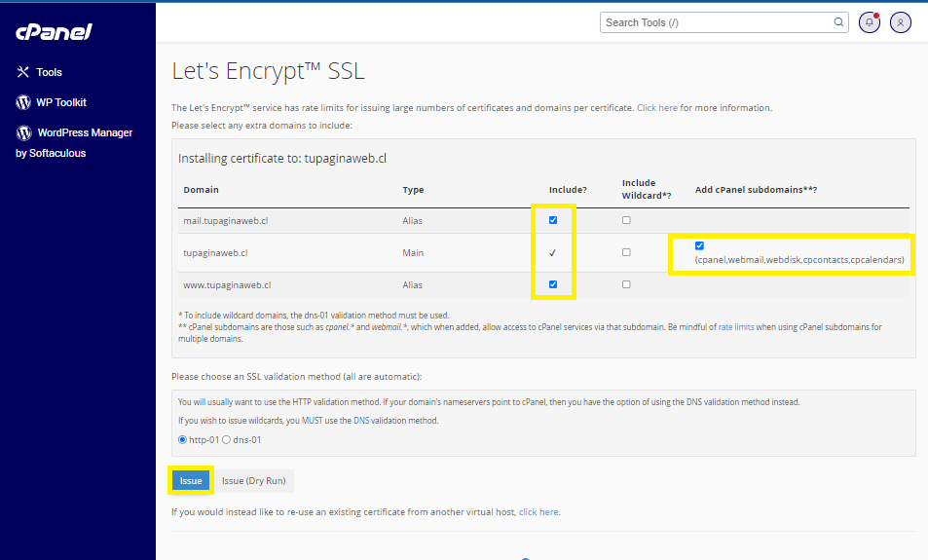Screen dimensions: 928x560
Task: Select the dns-01 validation method
Action: [x=227, y=439]
